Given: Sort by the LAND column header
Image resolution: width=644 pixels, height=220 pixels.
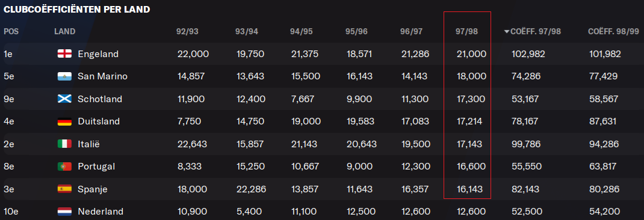Looking at the screenshot, I should click(x=64, y=32).
